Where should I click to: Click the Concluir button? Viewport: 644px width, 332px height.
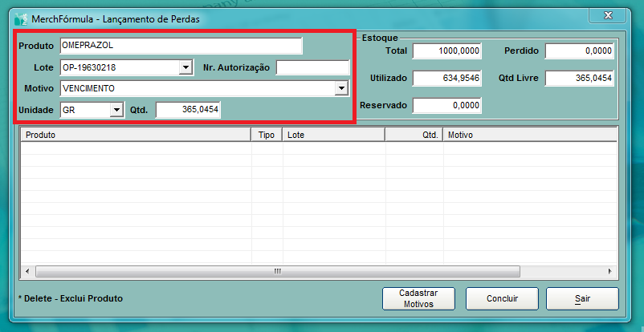point(502,298)
